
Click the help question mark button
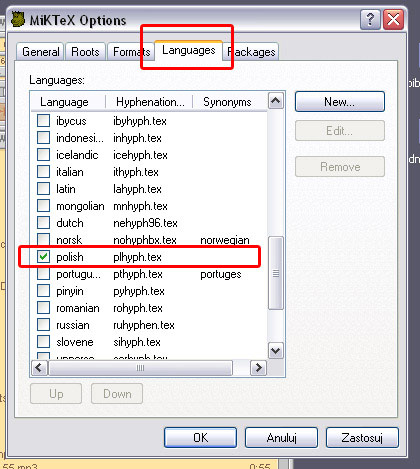coord(370,20)
